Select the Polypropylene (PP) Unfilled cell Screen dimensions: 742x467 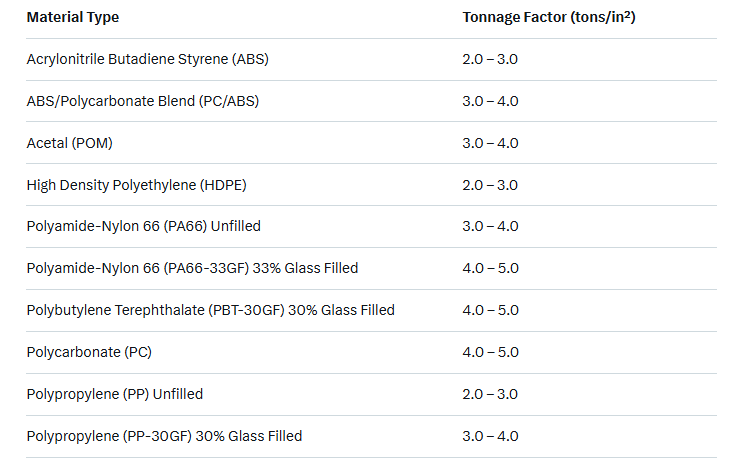[115, 394]
